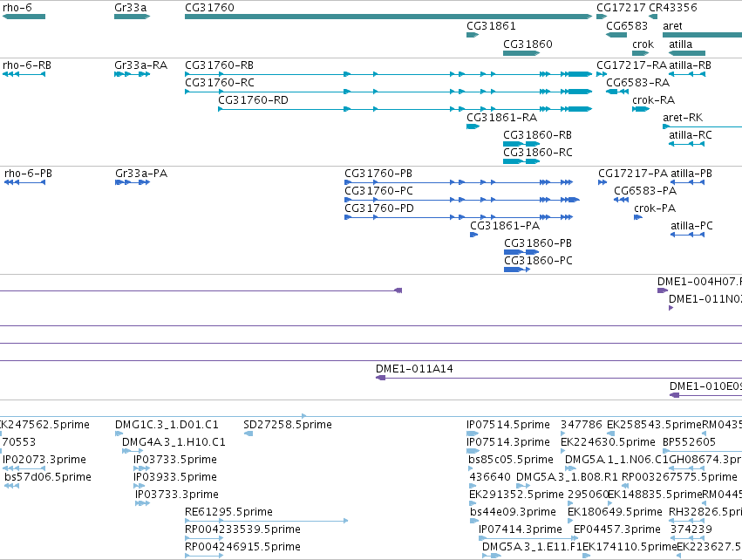Click the CG31860 gene label
742x560 pixels.
point(528,44)
